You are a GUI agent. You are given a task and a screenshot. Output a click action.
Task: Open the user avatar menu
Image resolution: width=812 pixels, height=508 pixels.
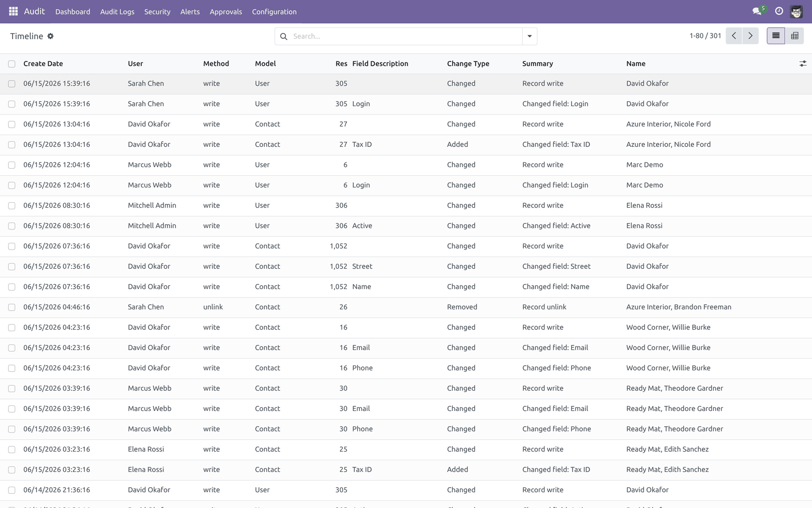[796, 11]
